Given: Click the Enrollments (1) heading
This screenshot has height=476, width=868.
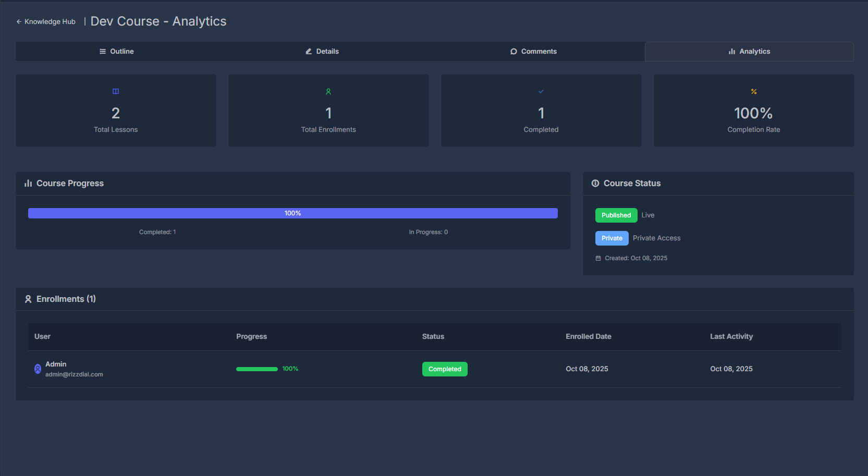Looking at the screenshot, I should point(66,299).
